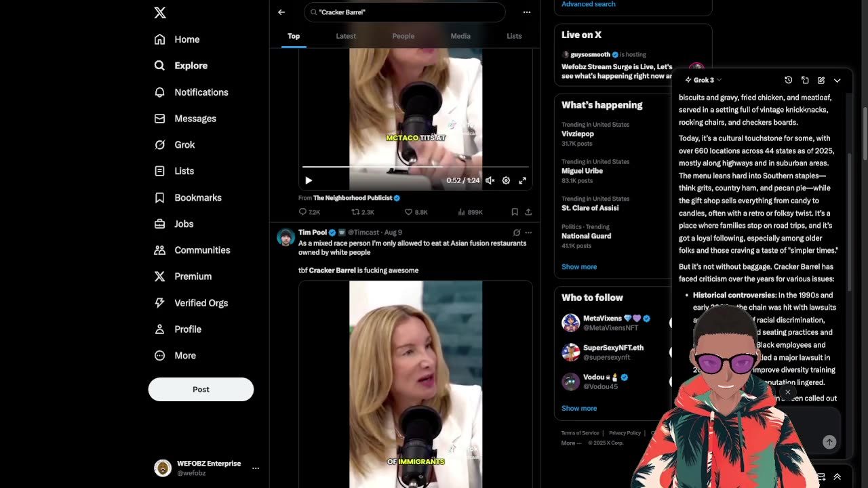
Task: Open search options three-dot menu
Action: point(527,12)
